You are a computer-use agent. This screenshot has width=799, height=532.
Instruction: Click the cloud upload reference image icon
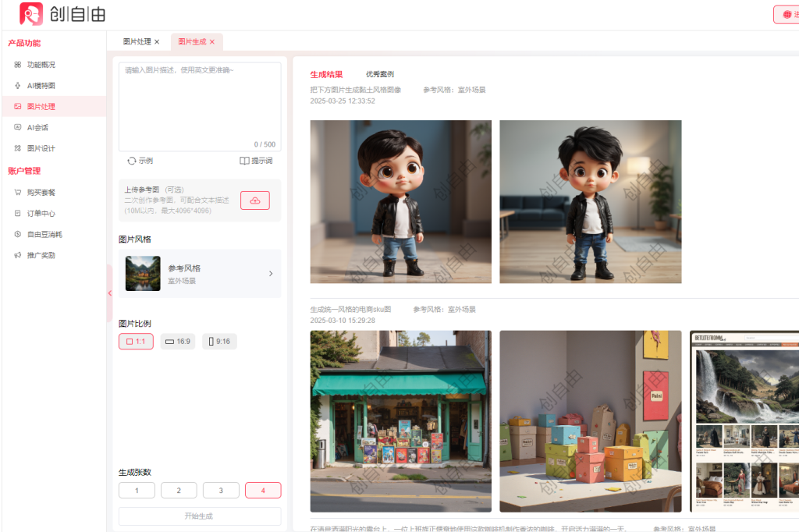[x=254, y=200]
